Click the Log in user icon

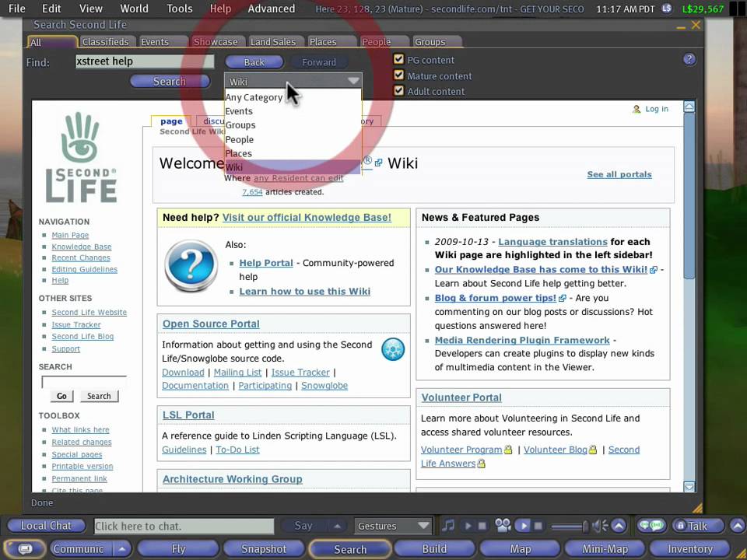pos(637,109)
